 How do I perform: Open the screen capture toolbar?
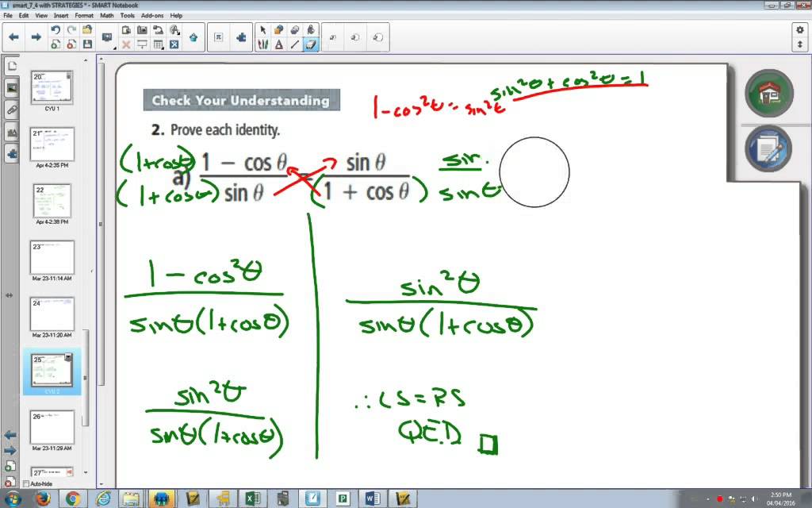click(142, 30)
